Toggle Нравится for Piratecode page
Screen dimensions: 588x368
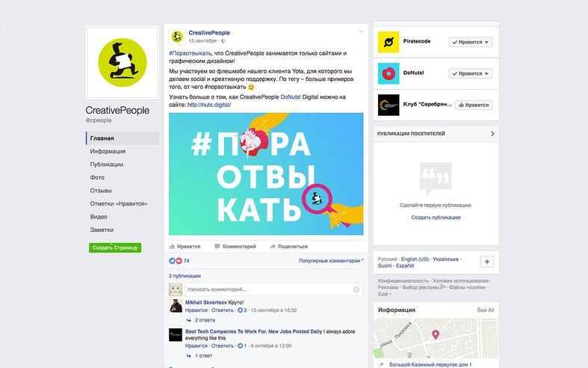471,42
